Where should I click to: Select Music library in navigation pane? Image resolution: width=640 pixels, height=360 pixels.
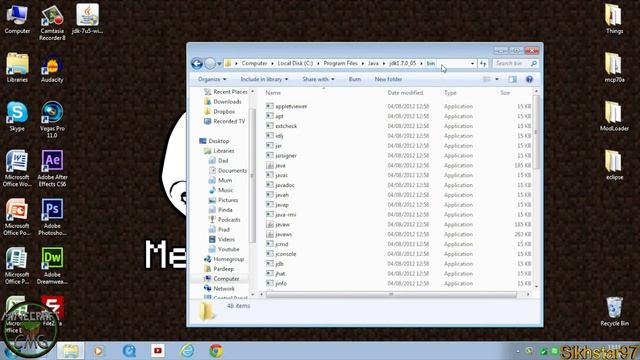pyautogui.click(x=221, y=190)
